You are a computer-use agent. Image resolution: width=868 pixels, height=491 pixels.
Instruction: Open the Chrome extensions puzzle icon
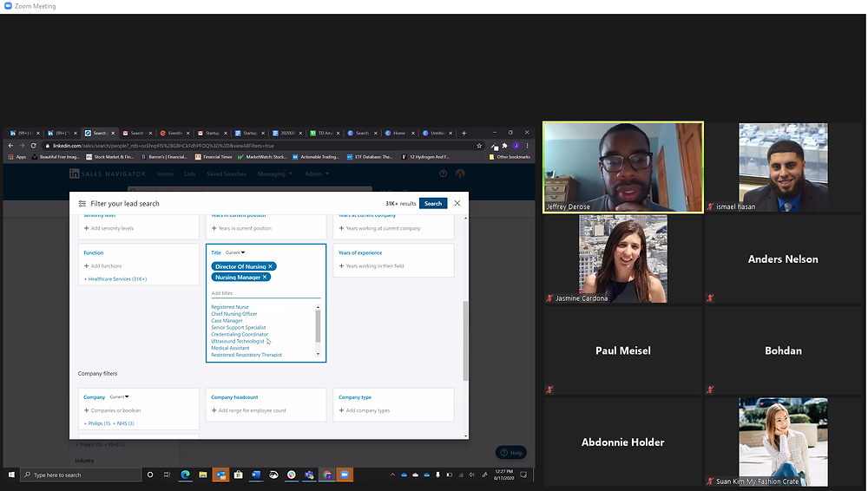[x=505, y=146]
